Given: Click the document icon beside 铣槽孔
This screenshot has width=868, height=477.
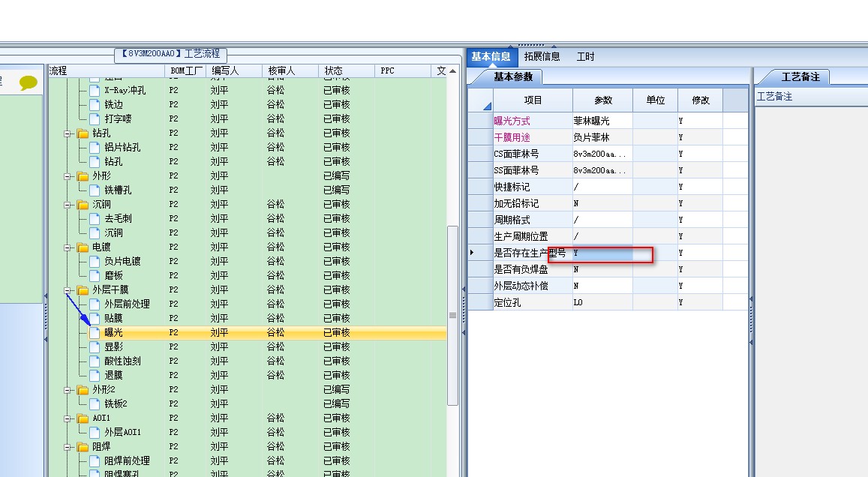Looking at the screenshot, I should (95, 190).
